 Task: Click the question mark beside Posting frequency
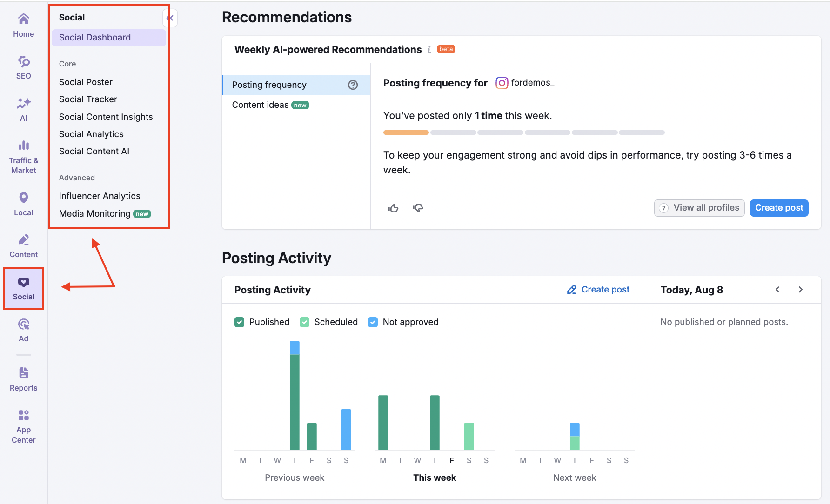pyautogui.click(x=353, y=85)
